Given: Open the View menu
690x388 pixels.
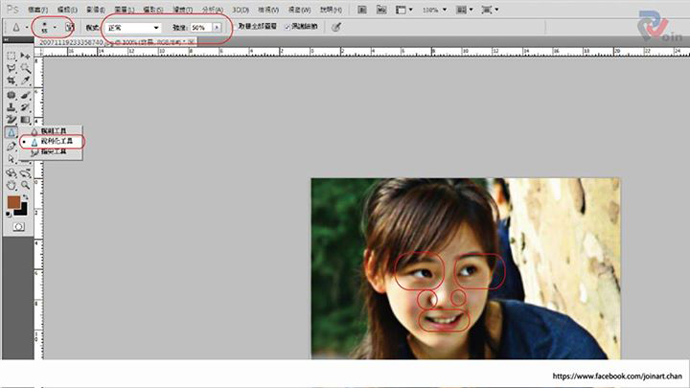Looking at the screenshot, I should click(268, 9).
